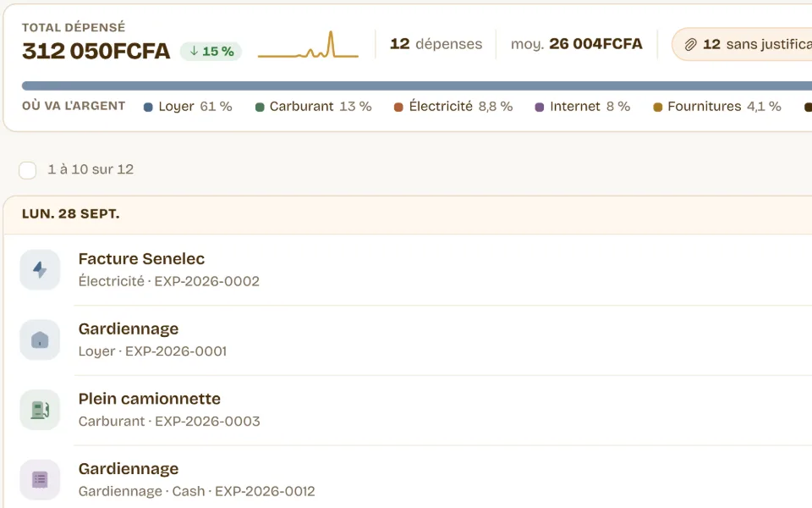Open the Plein camionnette expense
Screen dimensions: 812x508
408,410
